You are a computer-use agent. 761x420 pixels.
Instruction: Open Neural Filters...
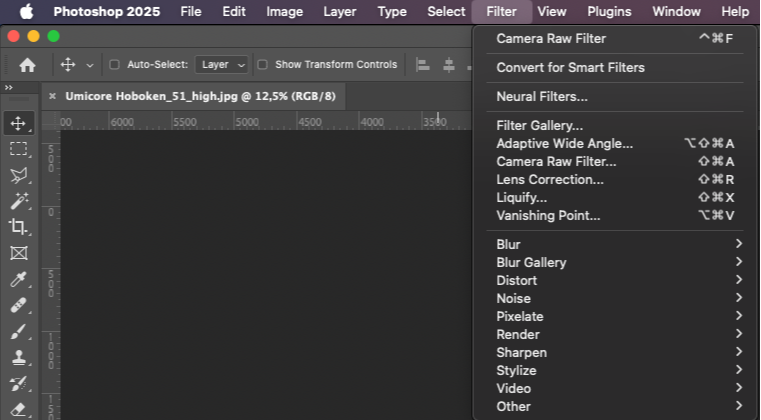point(541,97)
